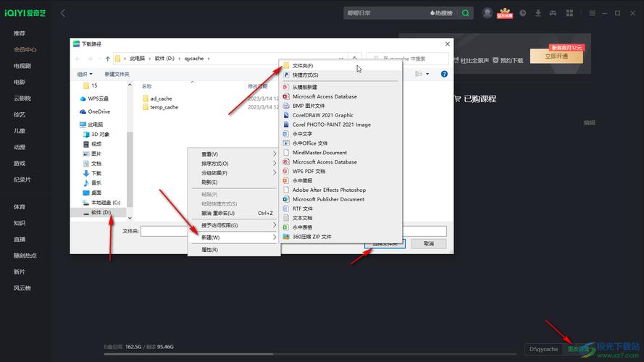Click the green search icon in iQIYI

coord(465,13)
